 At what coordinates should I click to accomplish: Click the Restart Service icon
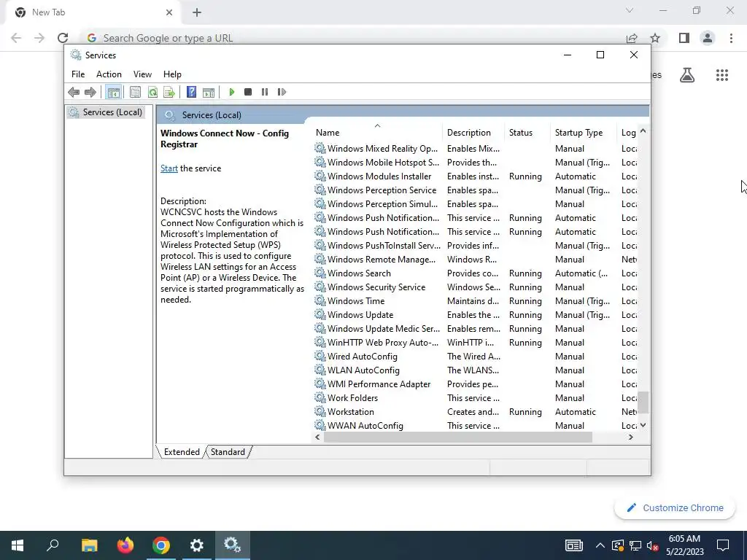point(282,92)
